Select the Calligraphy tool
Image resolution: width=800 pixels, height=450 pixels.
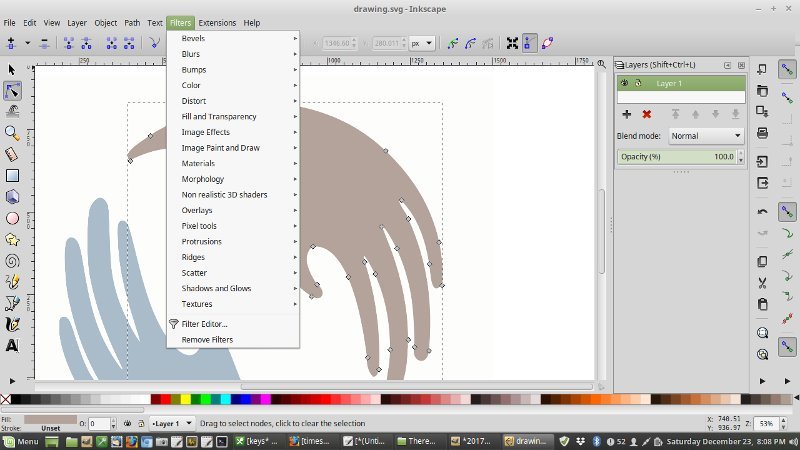click(x=12, y=324)
